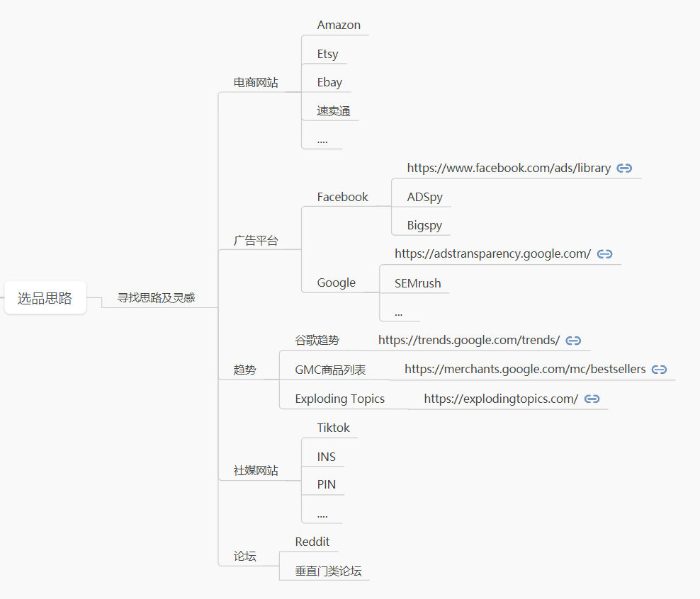Select the SEMrush node under Google
Image resolution: width=700 pixels, height=599 pixels.
417,284
